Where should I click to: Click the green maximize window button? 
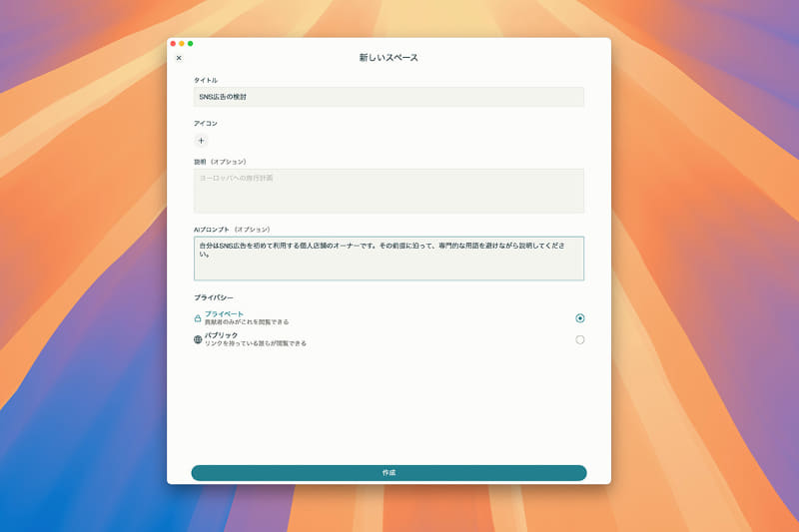(191, 44)
